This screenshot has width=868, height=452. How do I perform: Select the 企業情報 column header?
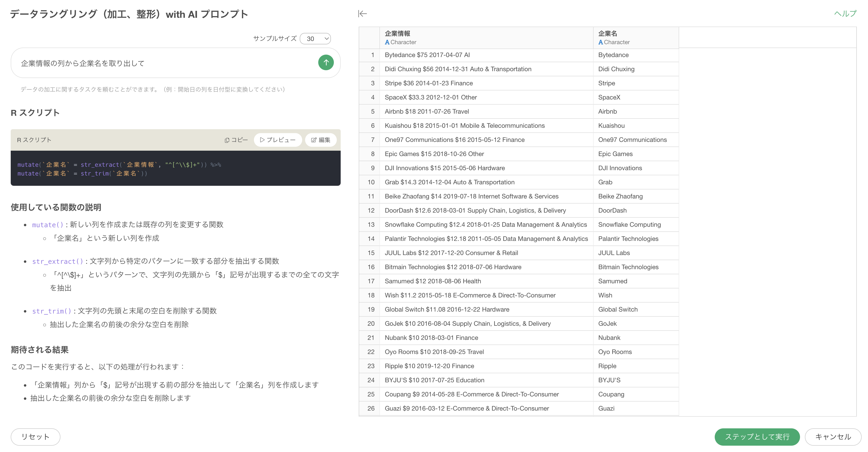398,34
